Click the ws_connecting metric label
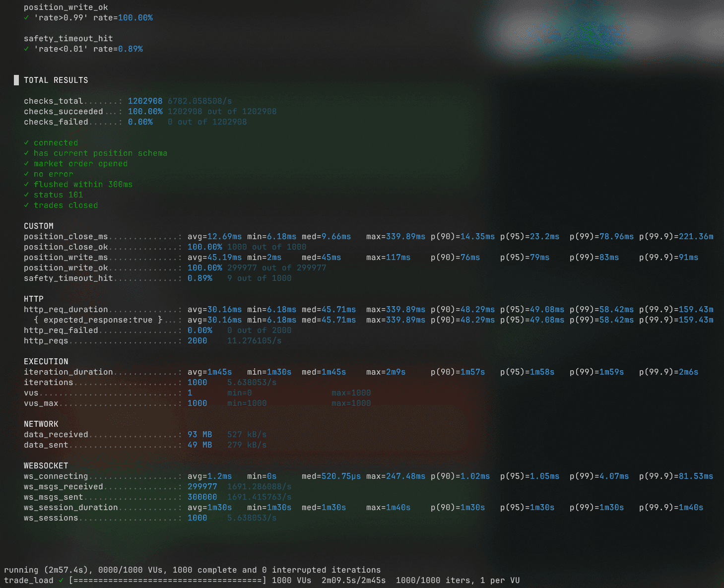The height and width of the screenshot is (588, 724). (x=56, y=476)
